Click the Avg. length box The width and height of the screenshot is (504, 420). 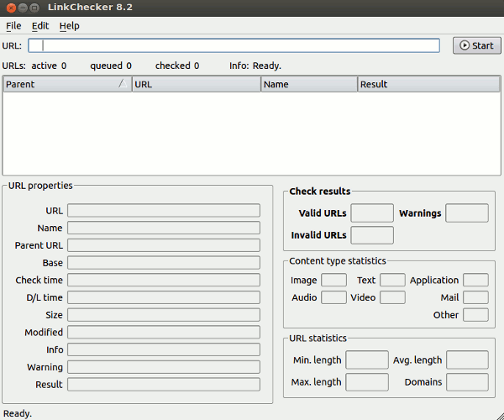click(467, 360)
